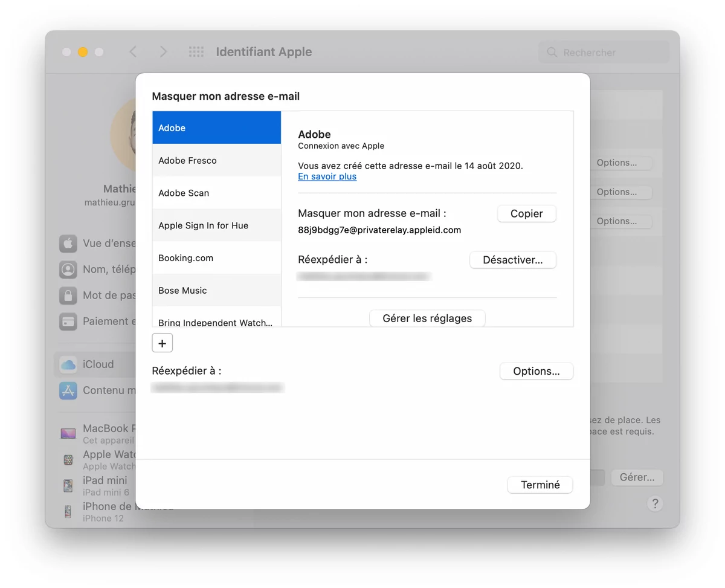Select the MacBook device
The width and height of the screenshot is (725, 588).
tap(97, 434)
